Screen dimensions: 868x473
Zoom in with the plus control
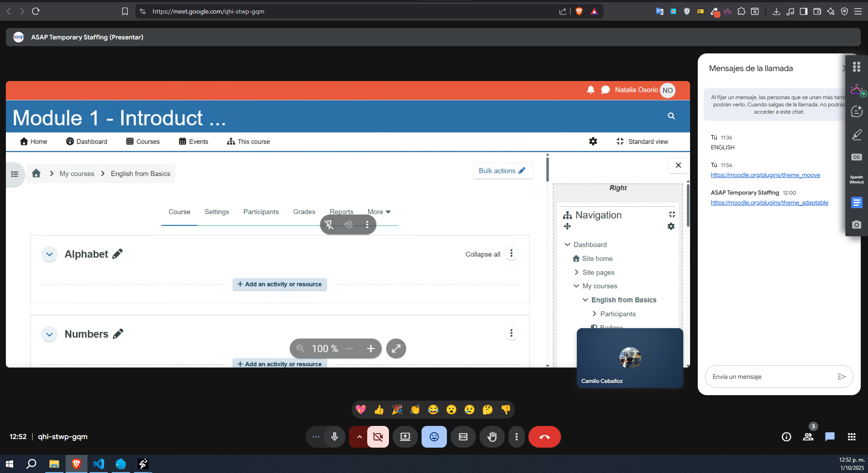[371, 349]
